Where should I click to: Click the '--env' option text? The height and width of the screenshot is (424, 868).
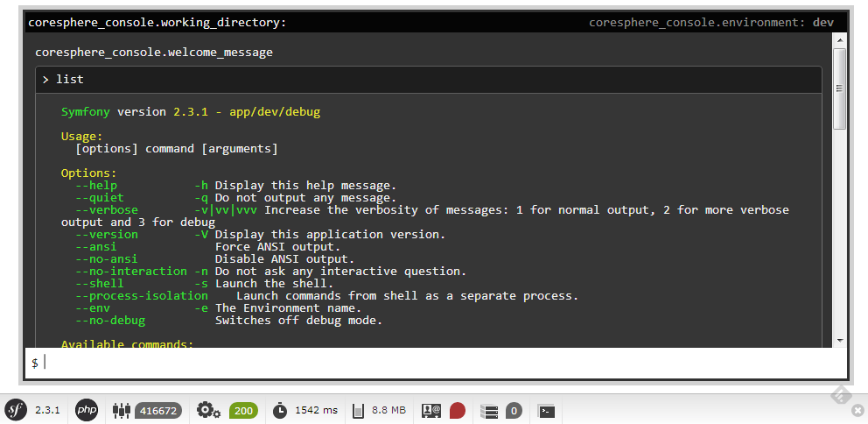tap(93, 307)
